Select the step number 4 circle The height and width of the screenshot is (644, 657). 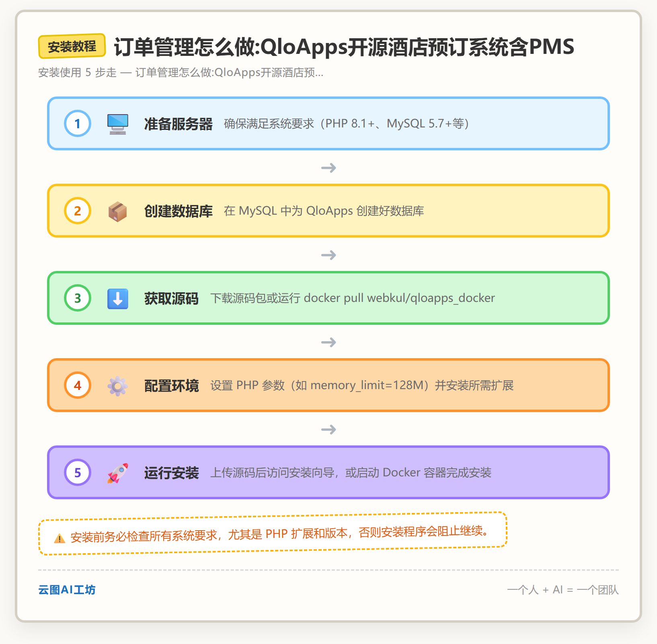click(78, 385)
